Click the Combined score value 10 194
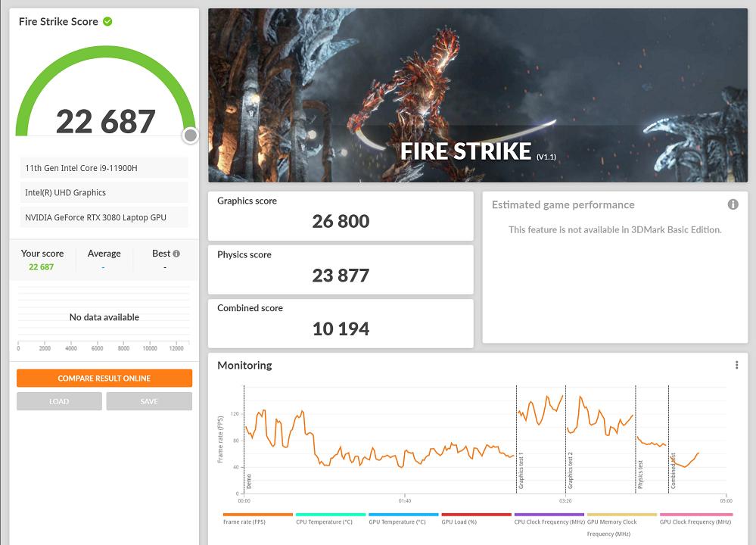The image size is (756, 545). coord(341,329)
